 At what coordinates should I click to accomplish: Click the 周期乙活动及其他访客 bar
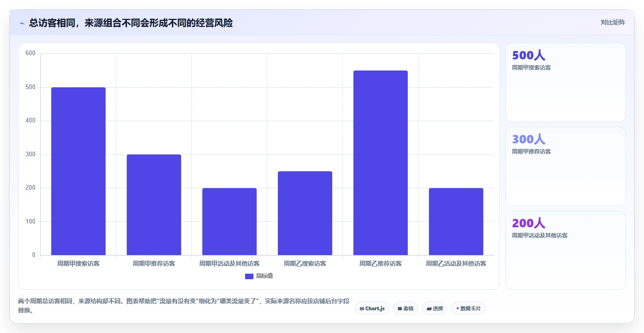click(456, 221)
